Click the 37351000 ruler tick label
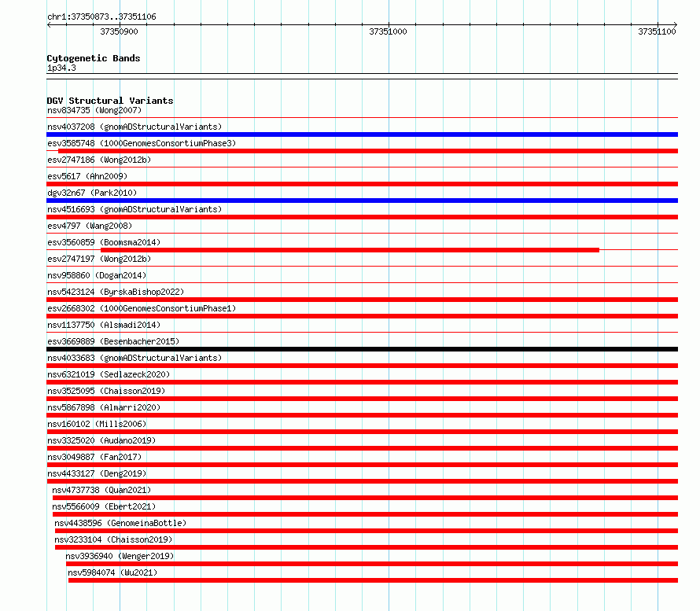Viewport: 700px width, 611px height. pos(388,31)
